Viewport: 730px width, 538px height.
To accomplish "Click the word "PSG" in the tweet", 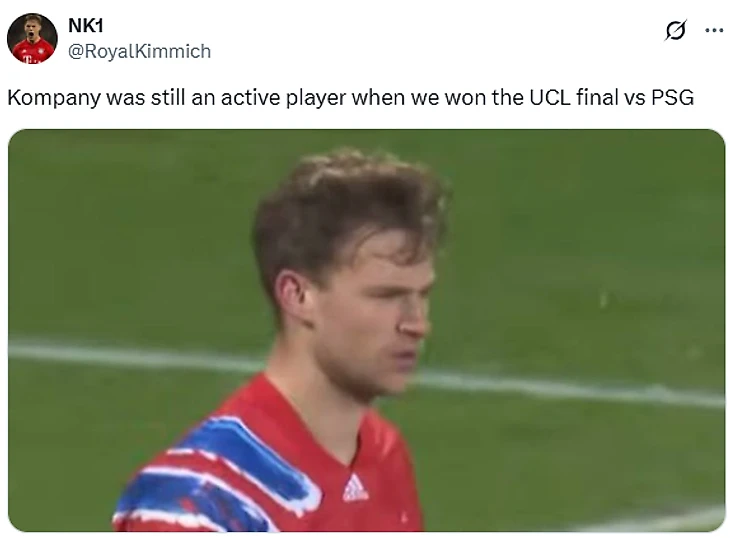I will [671, 98].
